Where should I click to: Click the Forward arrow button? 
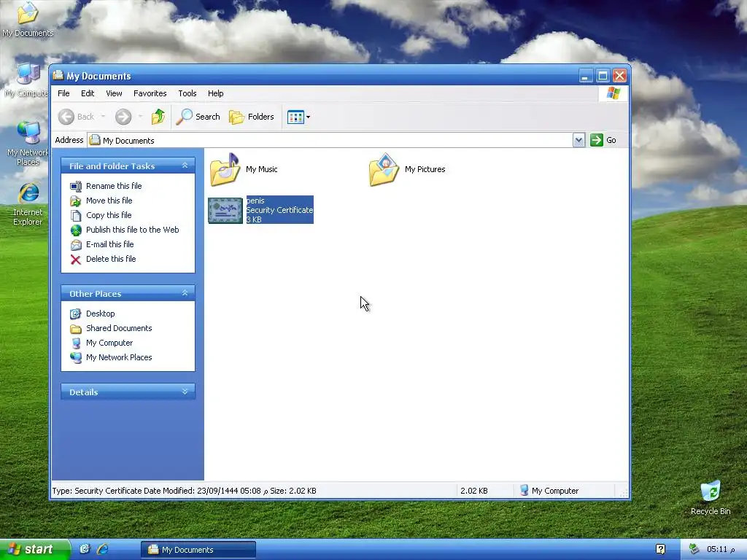[123, 117]
